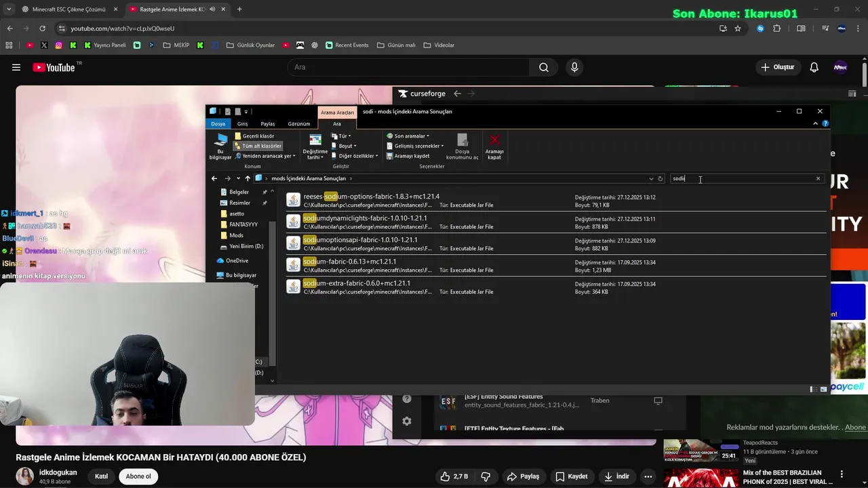
Task: Toggle Tüm alt klasörler search scope
Action: pyautogui.click(x=258, y=146)
